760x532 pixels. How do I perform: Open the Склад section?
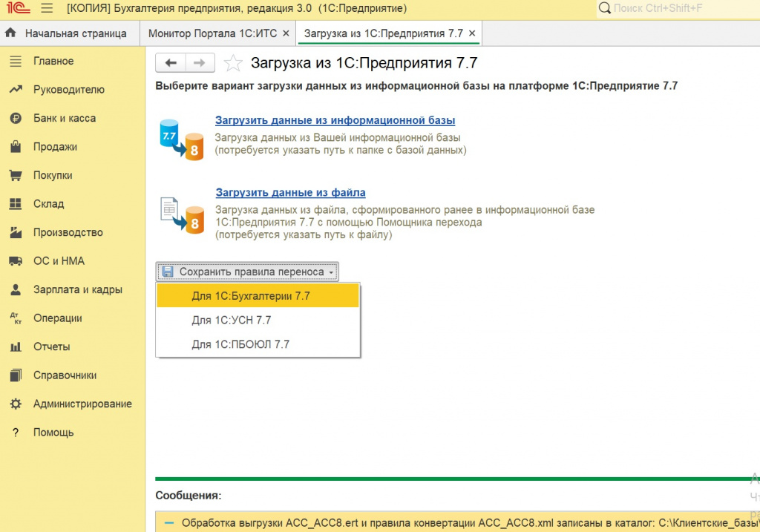pyautogui.click(x=48, y=203)
